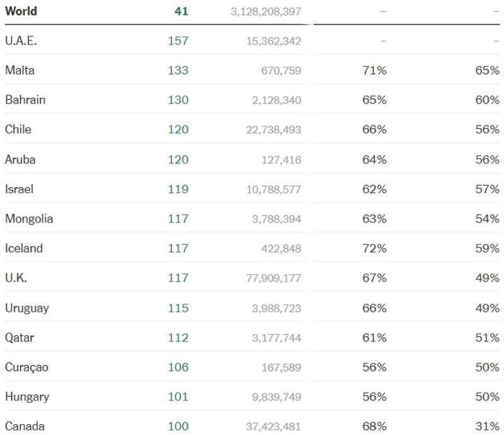The height and width of the screenshot is (435, 504).
Task: Select the U.A.E. country name
Action: click(21, 41)
